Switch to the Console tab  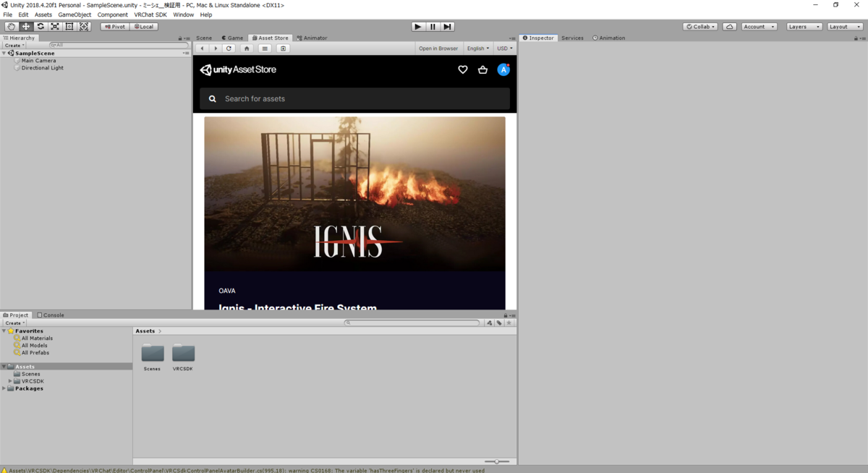coord(51,315)
